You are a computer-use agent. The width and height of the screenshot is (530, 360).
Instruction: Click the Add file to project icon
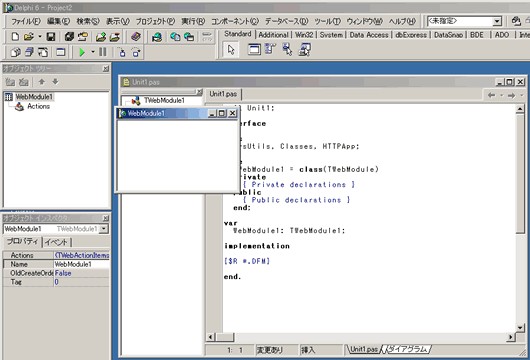pos(100,37)
